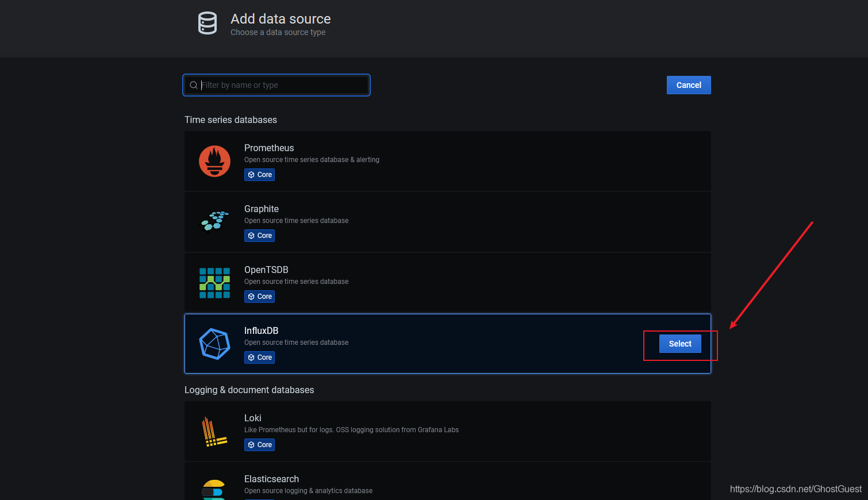The width and height of the screenshot is (868, 500).
Task: Click the Prometheus flame logo icon
Action: tap(214, 161)
